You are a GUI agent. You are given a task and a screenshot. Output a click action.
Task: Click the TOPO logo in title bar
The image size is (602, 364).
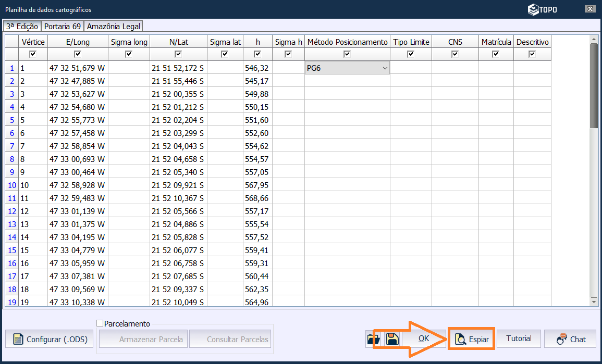pyautogui.click(x=542, y=9)
